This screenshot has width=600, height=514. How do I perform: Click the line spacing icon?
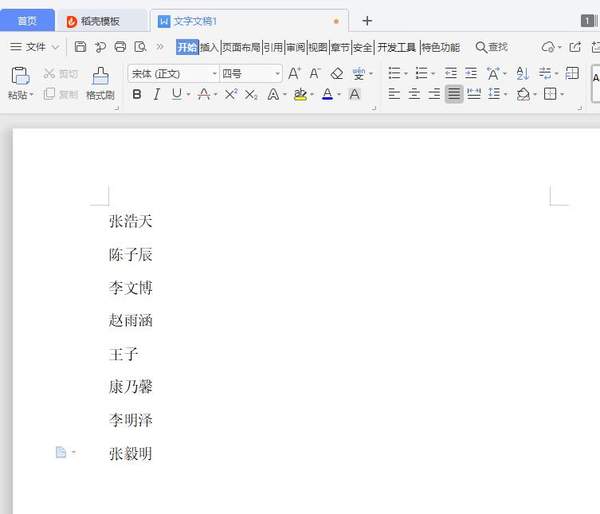[x=494, y=94]
